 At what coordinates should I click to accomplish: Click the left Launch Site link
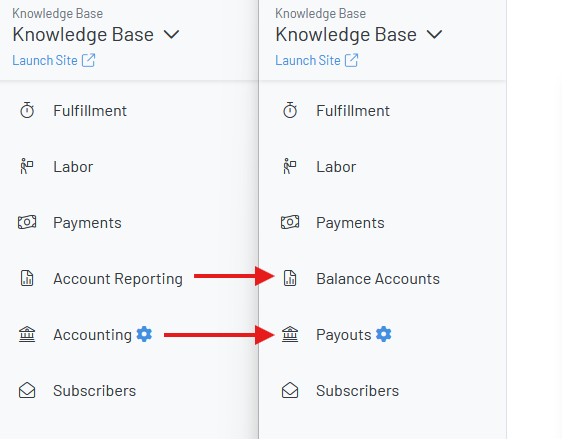point(54,60)
